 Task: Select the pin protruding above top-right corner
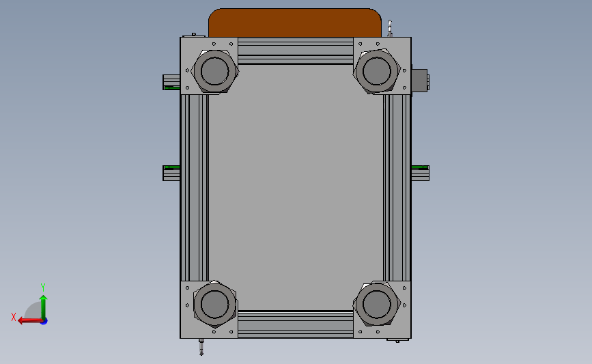click(x=390, y=29)
